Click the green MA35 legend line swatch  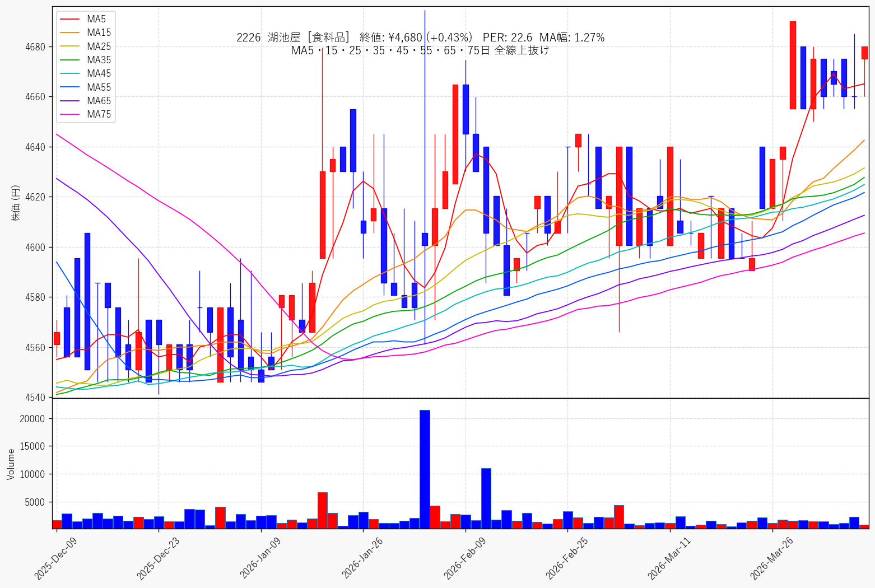[x=70, y=60]
